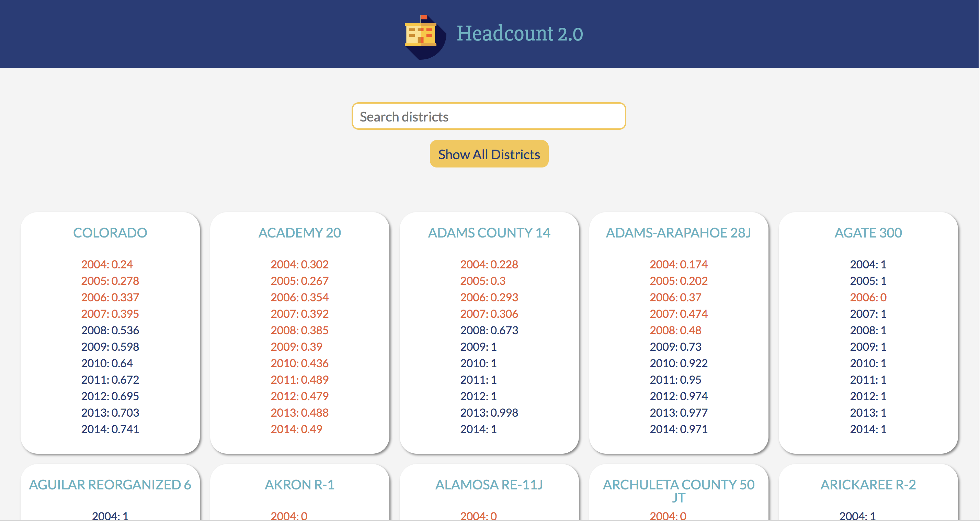Click '2010: 0.922' in ADAMS-ARAPAHOE 28J
This screenshot has height=521, width=980.
[679, 363]
